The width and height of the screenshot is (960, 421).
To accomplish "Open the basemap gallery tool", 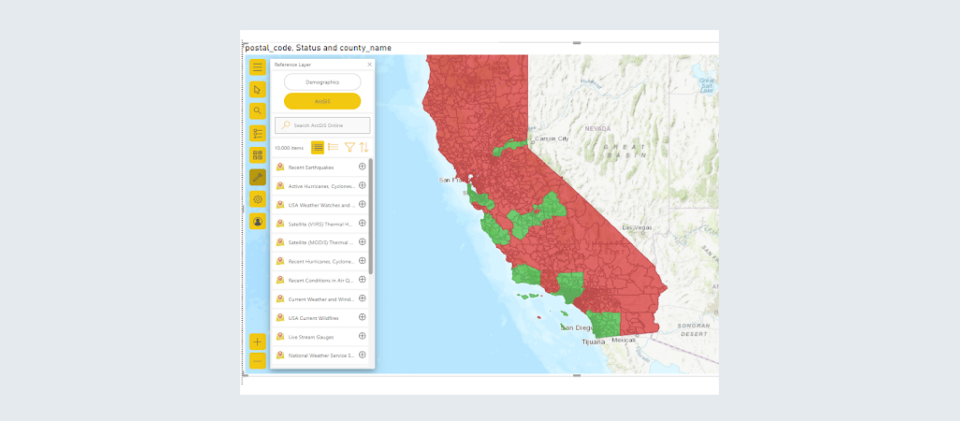I will (258, 155).
